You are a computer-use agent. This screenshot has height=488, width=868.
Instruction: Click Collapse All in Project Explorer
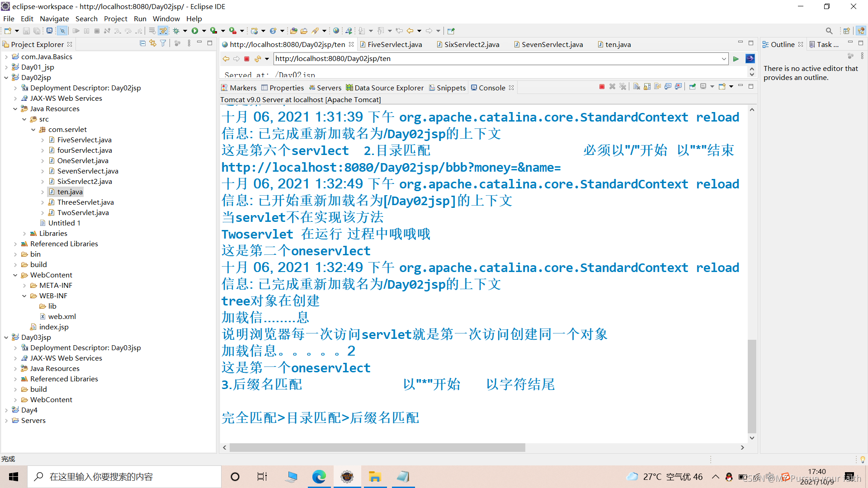(x=142, y=43)
